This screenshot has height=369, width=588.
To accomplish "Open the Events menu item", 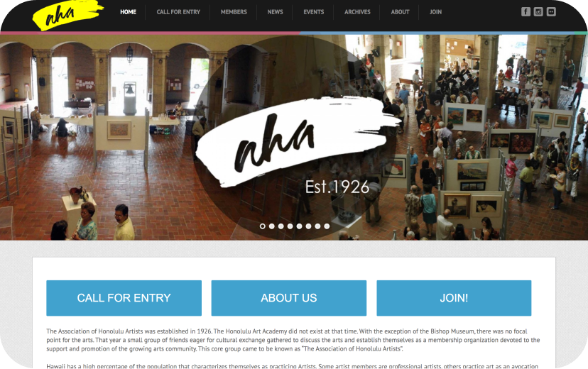I will pyautogui.click(x=313, y=12).
